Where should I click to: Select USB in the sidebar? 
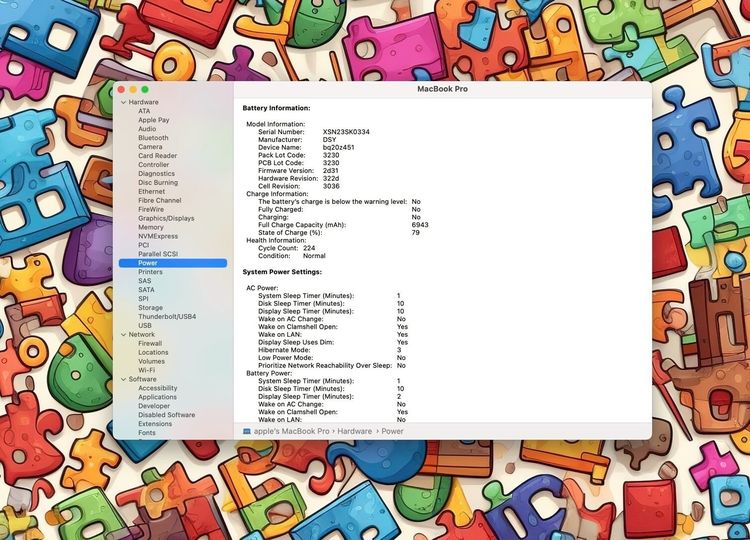pos(144,325)
